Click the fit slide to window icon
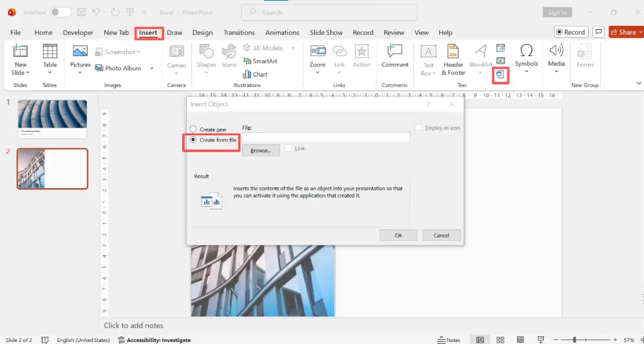 pyautogui.click(x=641, y=340)
